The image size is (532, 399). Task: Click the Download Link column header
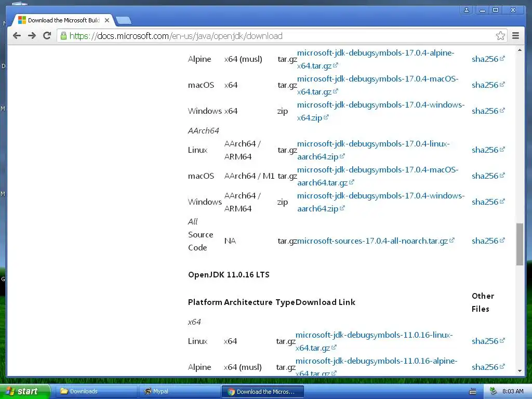[x=325, y=302]
